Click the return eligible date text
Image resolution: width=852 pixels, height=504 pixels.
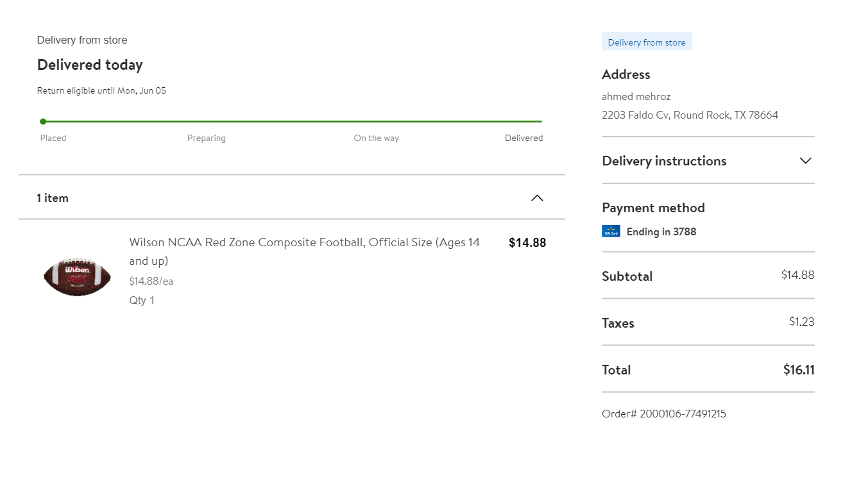tap(101, 90)
